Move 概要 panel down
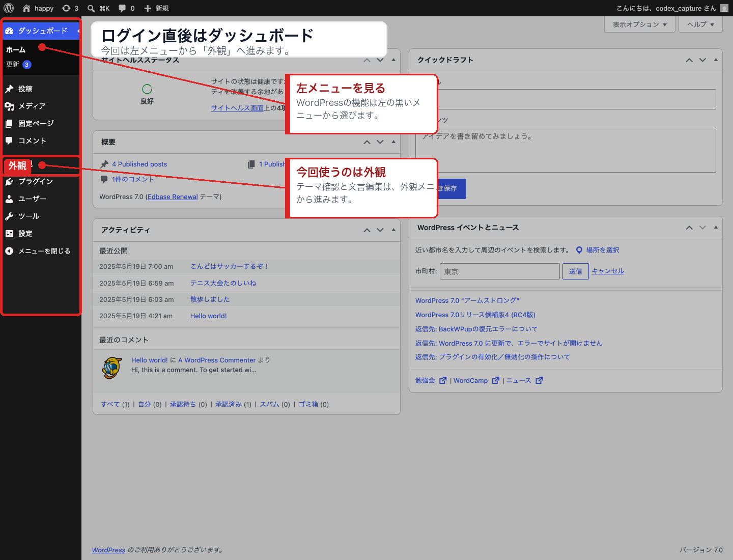 tap(380, 142)
